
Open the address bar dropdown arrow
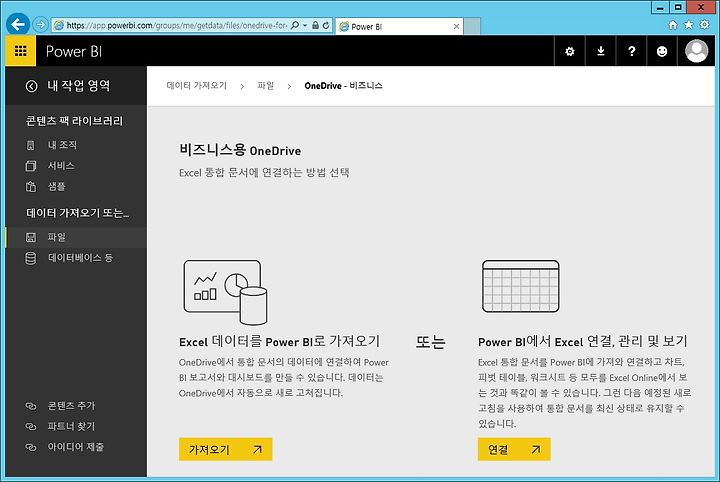(305, 26)
